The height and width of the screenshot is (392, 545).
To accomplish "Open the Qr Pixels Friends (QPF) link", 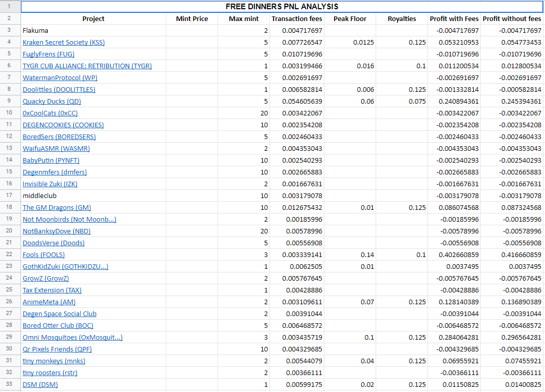I will [x=57, y=349].
